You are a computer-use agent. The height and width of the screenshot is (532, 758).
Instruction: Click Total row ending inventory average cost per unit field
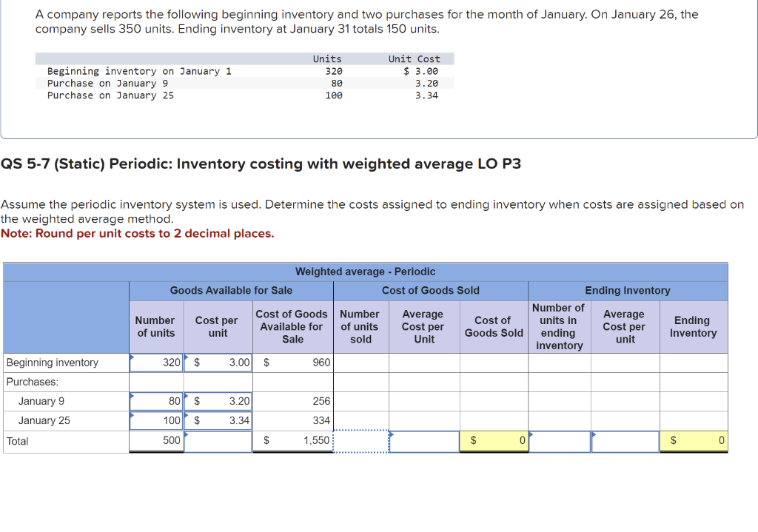point(625,441)
